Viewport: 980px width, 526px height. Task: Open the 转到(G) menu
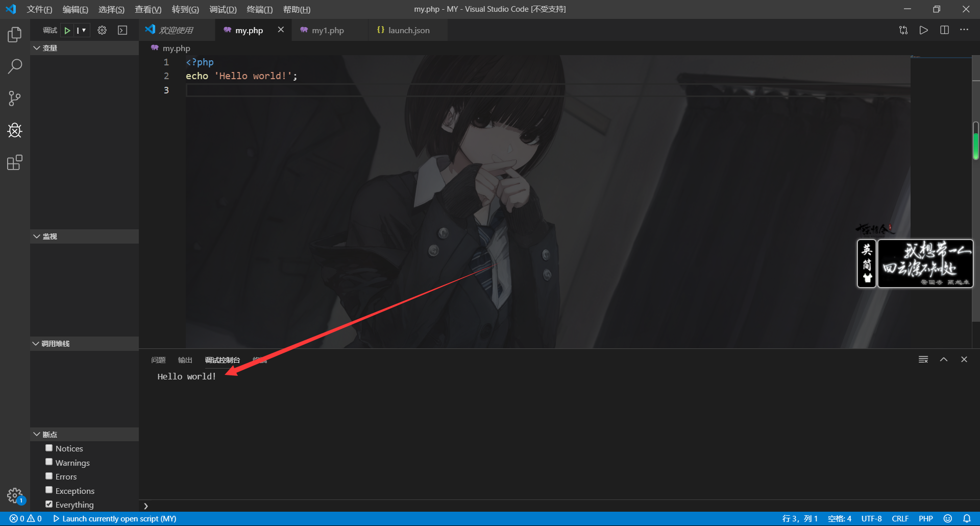point(185,9)
